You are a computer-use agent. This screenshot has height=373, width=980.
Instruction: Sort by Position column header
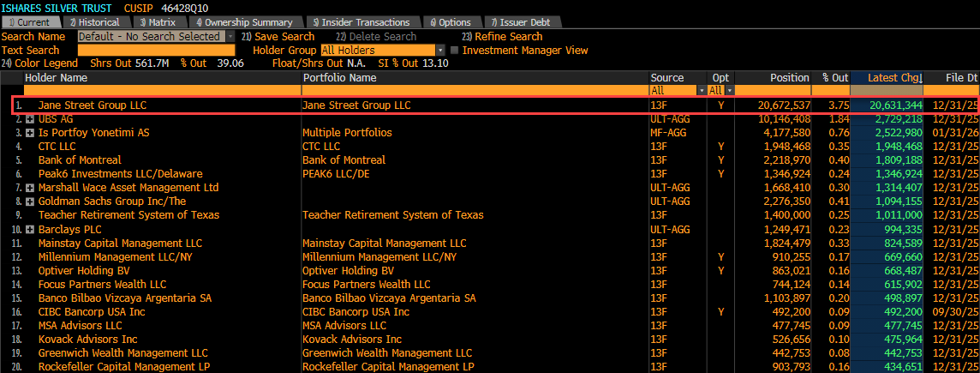pos(789,78)
